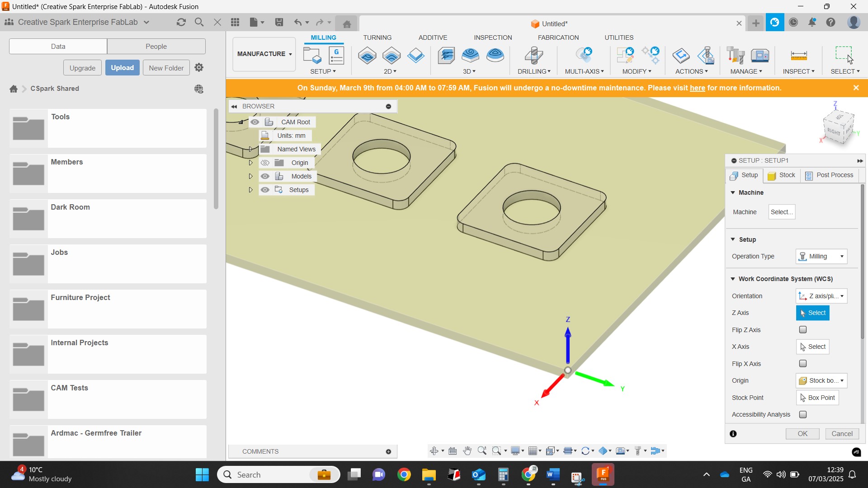Image resolution: width=868 pixels, height=488 pixels.
Task: Open the Tool Library icon under Manage
Action: (x=736, y=56)
